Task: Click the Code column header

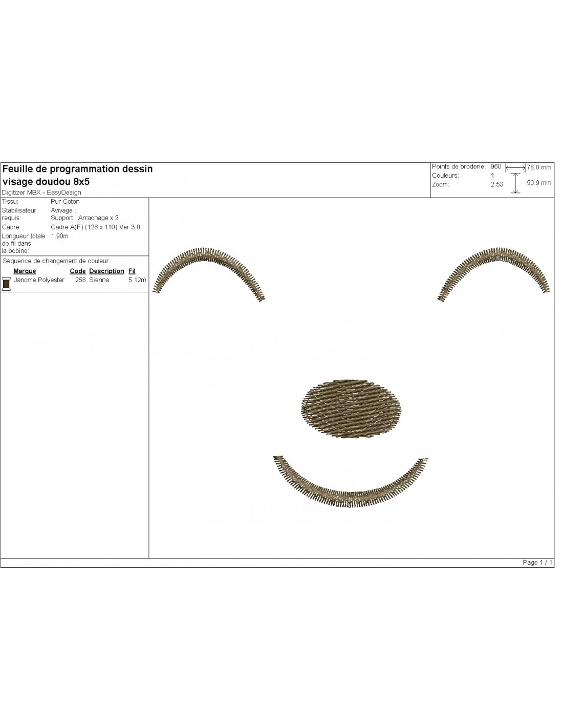Action: pyautogui.click(x=77, y=271)
